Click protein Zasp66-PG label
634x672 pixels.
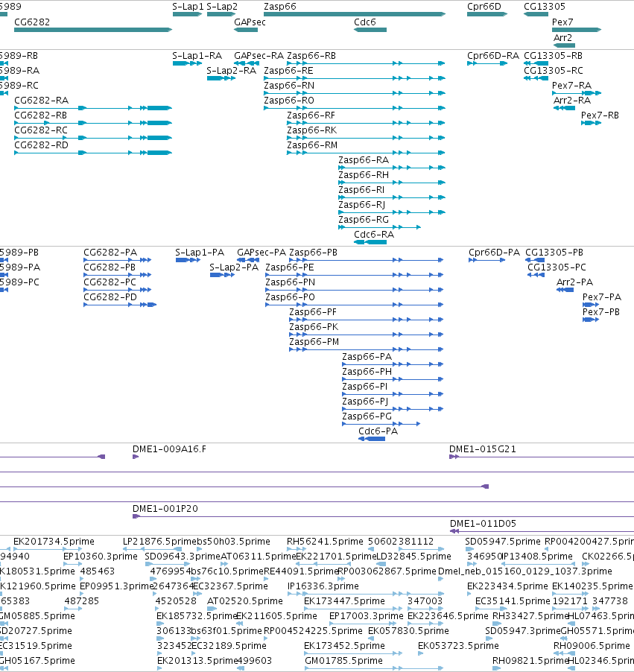367,416
